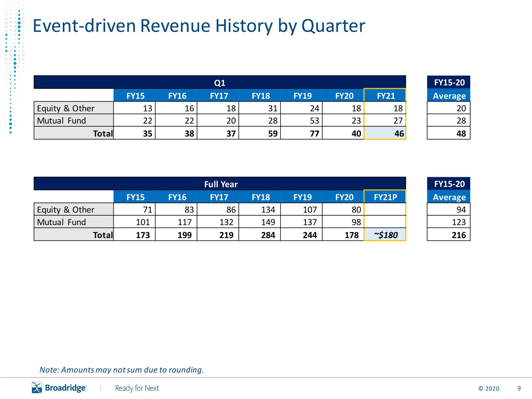Click the Ready for Next tagline
This screenshot has width=532, height=399.
click(x=137, y=388)
